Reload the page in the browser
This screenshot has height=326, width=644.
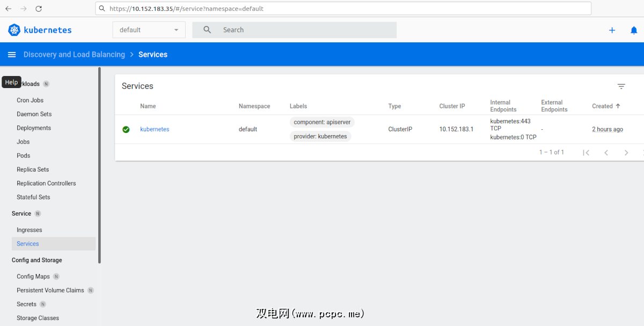[39, 9]
